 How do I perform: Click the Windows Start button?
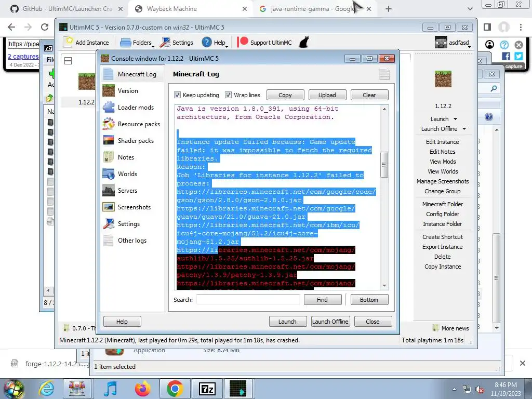(x=13, y=389)
